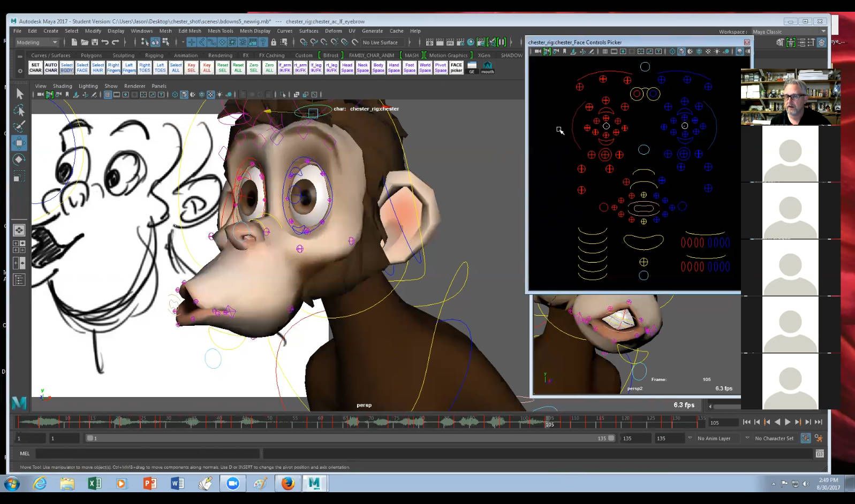Open the No Live Surface field
Screen dimensions: 855x504
point(383,42)
